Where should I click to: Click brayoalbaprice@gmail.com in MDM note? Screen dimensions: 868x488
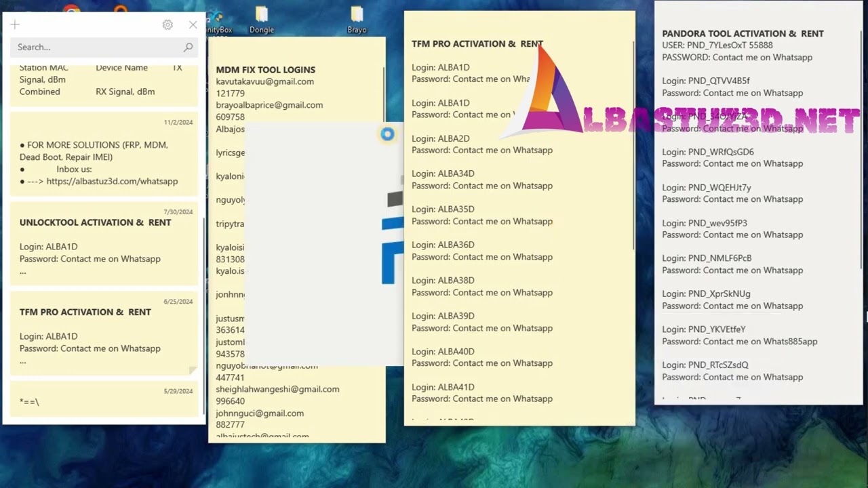tap(269, 105)
